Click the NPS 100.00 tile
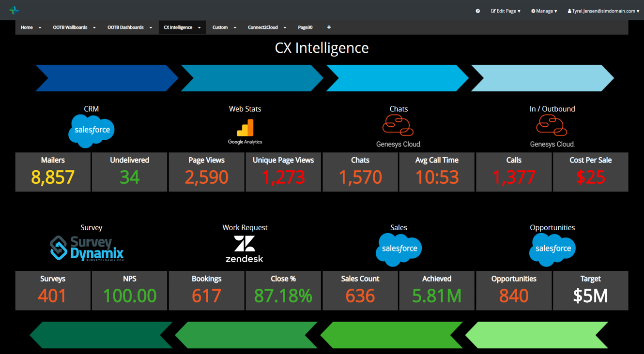Screen dimensions: 644x354 click(x=129, y=291)
